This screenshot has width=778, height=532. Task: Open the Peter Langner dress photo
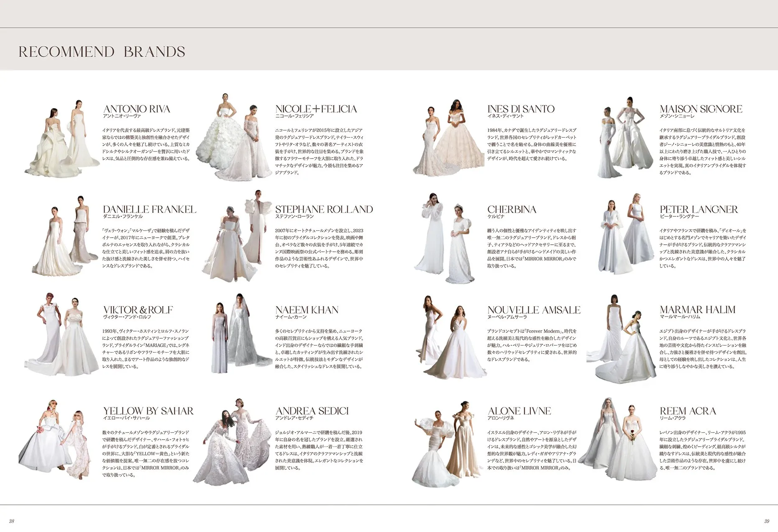click(x=625, y=234)
